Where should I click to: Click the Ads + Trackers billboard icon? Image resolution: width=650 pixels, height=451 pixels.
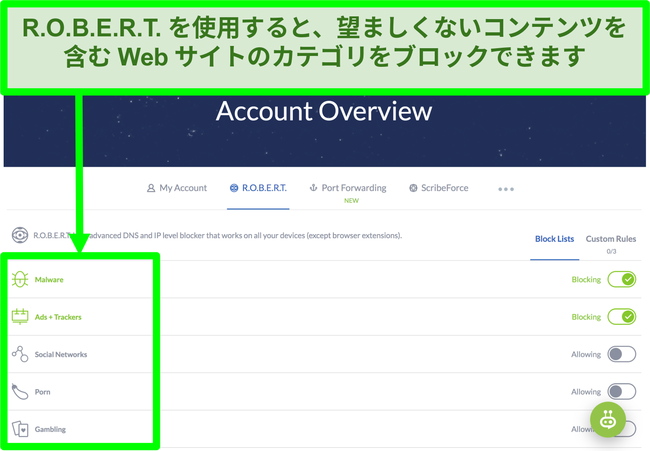point(20,317)
